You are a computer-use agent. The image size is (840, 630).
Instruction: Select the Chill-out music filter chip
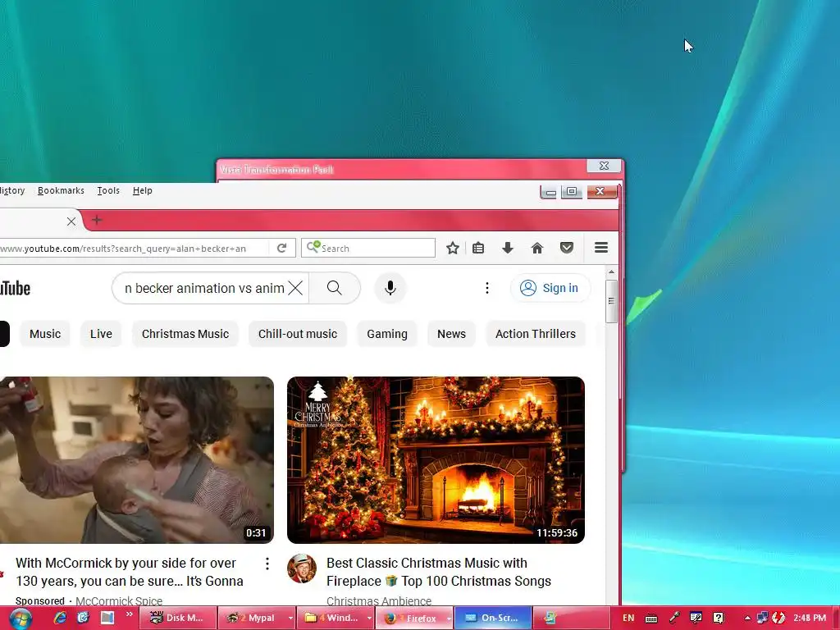[298, 334]
